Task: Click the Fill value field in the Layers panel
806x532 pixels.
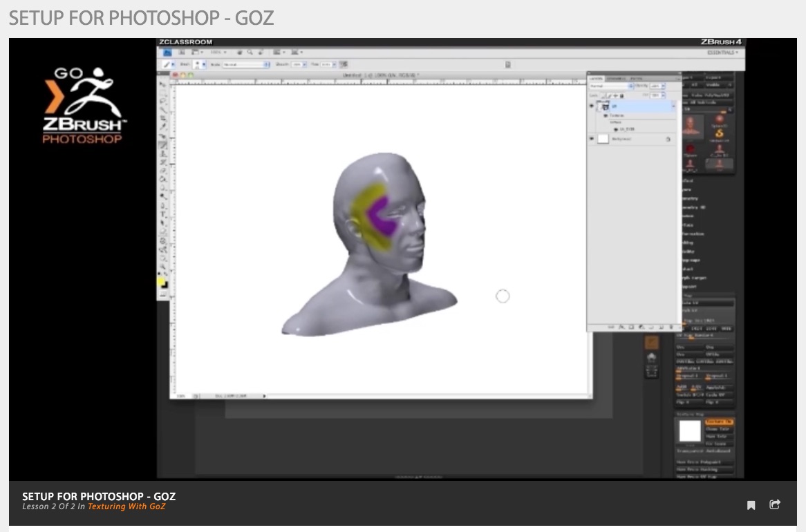Action: tap(657, 95)
